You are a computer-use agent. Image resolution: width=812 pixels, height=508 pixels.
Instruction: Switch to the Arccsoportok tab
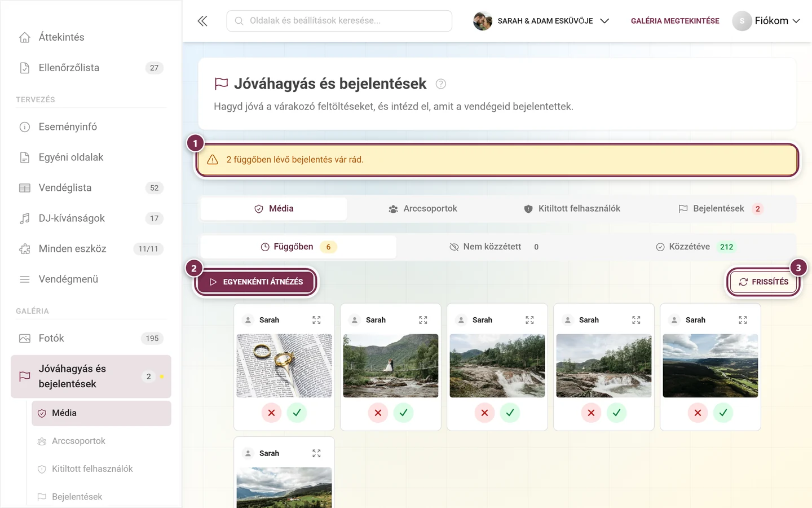pos(423,209)
